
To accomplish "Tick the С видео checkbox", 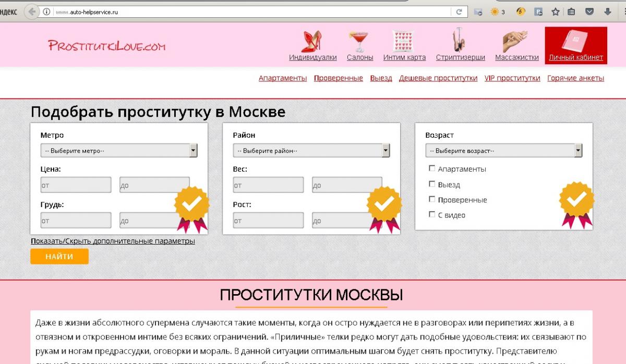I will (x=431, y=214).
